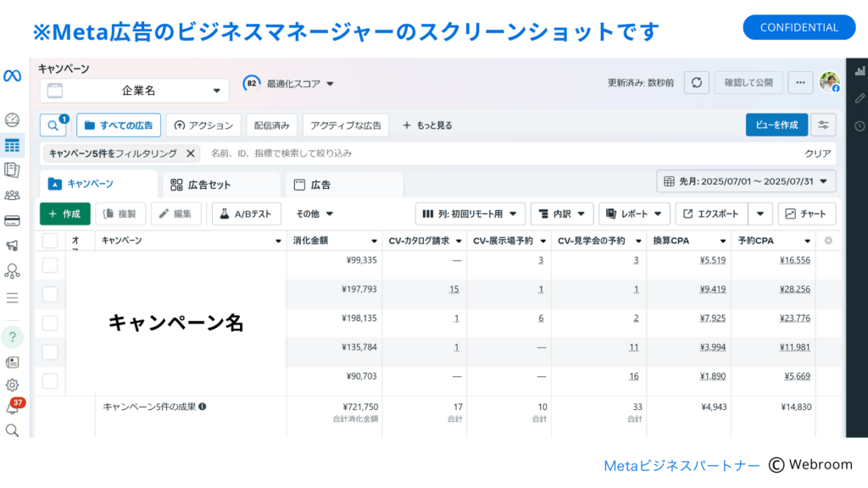868x488 pixels.
Task: Open the billing card icon in sidebar
Action: (x=12, y=219)
